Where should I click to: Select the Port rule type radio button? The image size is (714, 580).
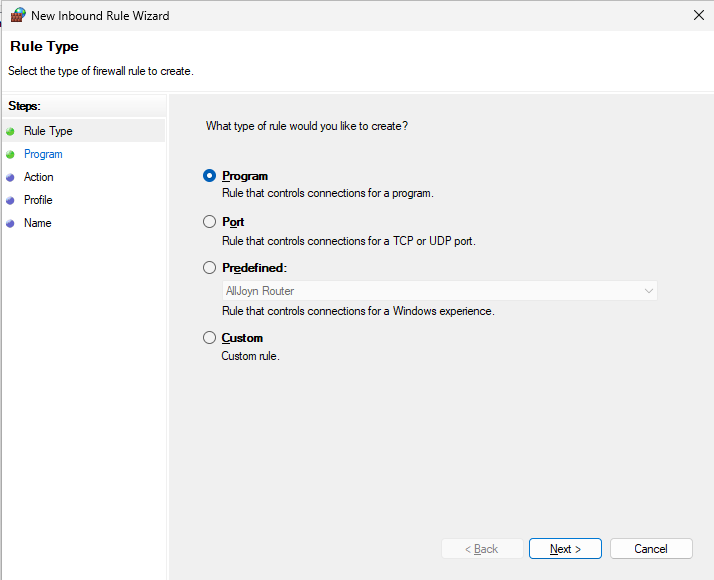pyautogui.click(x=209, y=222)
